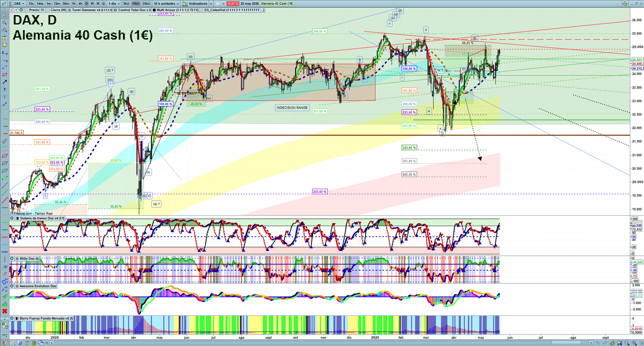Select the 144s timeframe
644x346 pixels.
(x=40, y=4)
